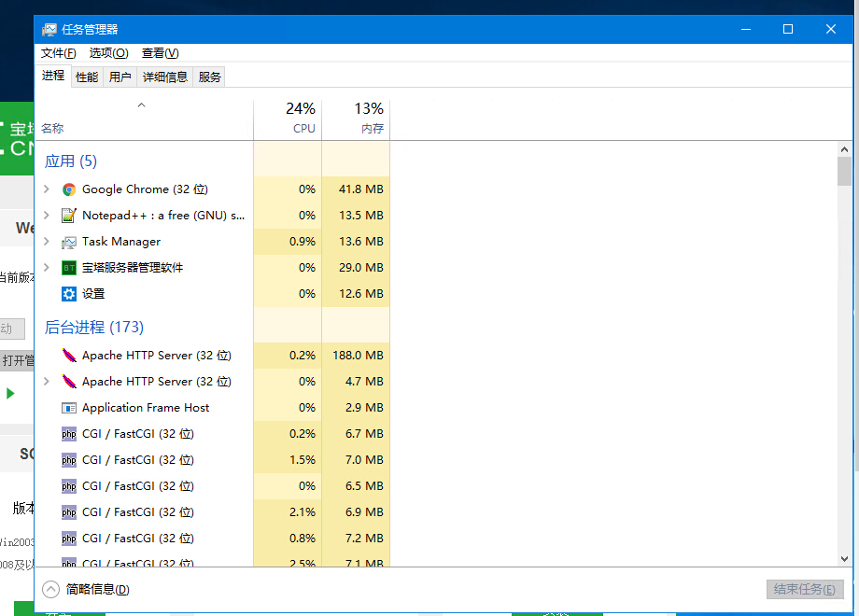The width and height of the screenshot is (859, 616).
Task: Sort by the 24% CPU column header
Action: click(288, 119)
